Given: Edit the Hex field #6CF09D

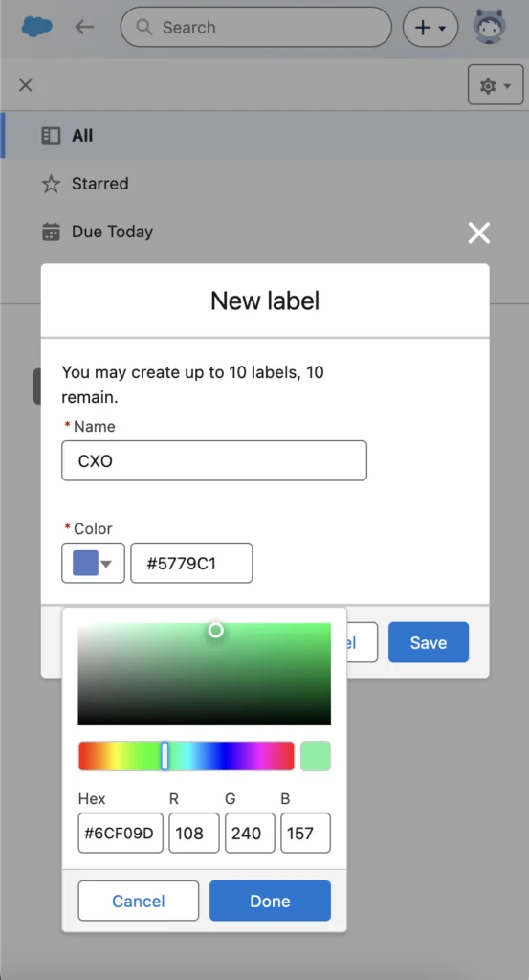Looking at the screenshot, I should pyautogui.click(x=121, y=833).
